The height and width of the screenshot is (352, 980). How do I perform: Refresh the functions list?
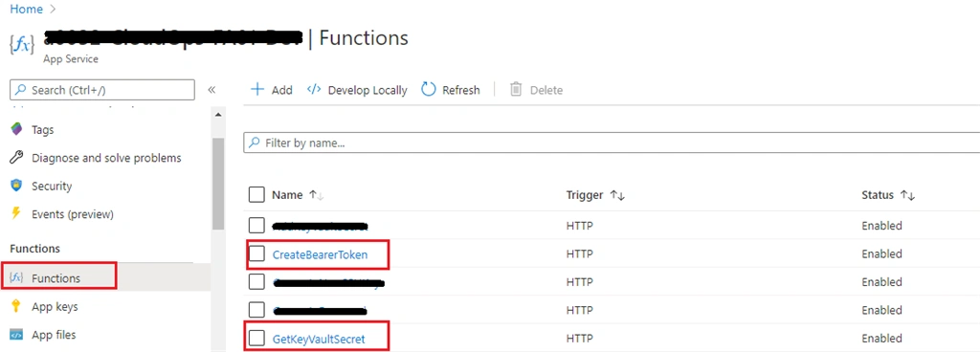451,90
